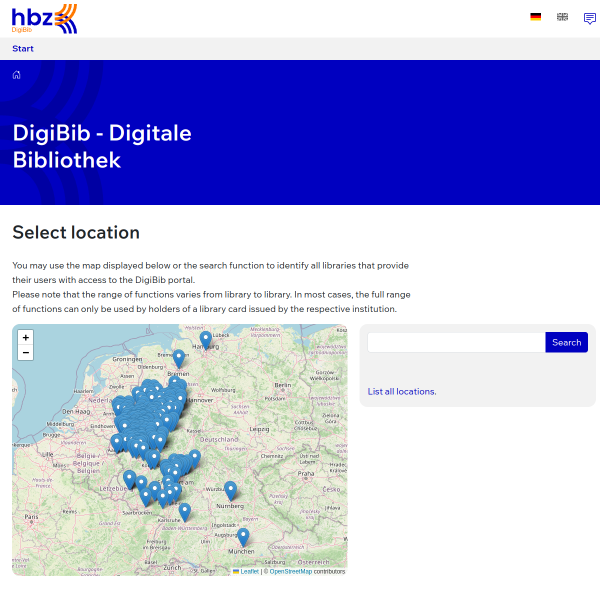Click the location search input field

(x=456, y=342)
